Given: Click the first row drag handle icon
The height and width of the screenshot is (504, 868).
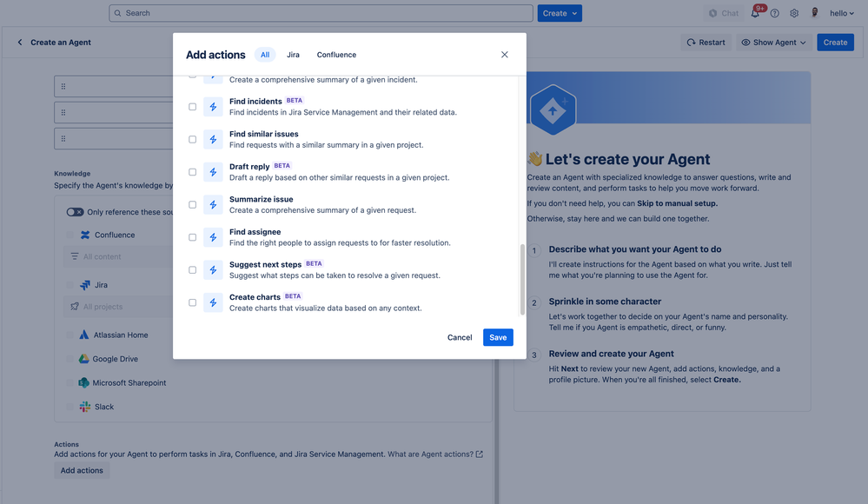Looking at the screenshot, I should [63, 86].
